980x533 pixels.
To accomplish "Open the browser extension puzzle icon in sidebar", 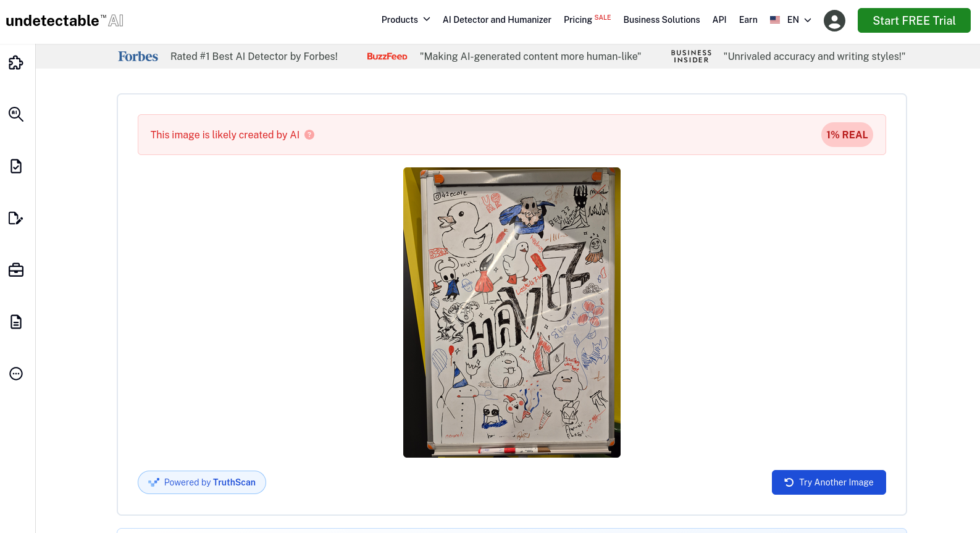I will (x=16, y=62).
